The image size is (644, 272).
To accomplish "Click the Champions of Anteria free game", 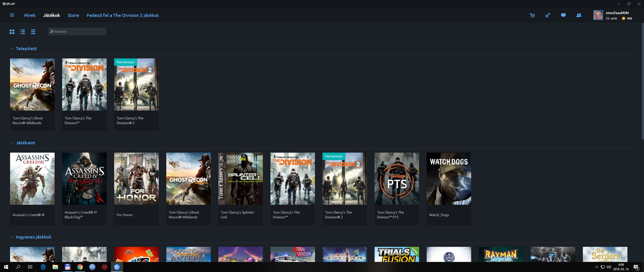I will pyautogui.click(x=189, y=254).
